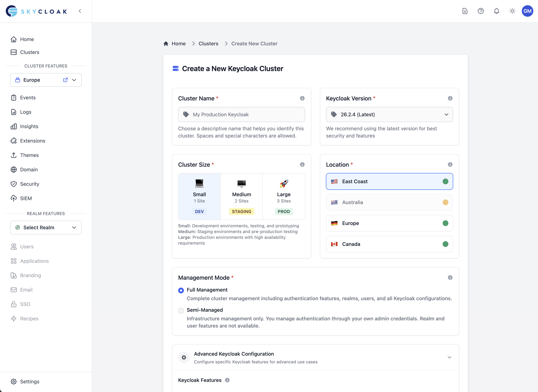This screenshot has height=392, width=538.
Task: Open the Keycloak Version dropdown
Action: (389, 114)
